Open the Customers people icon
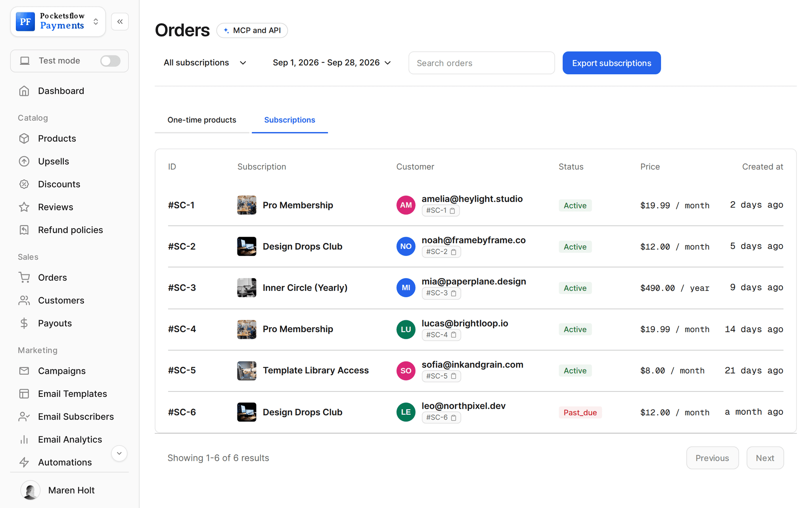812x508 pixels. (24, 300)
